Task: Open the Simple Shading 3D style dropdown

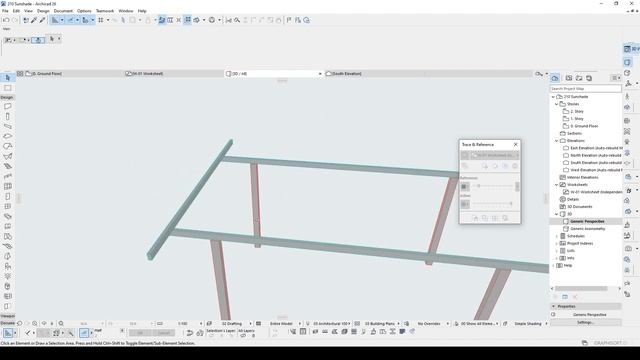Action: [546, 323]
